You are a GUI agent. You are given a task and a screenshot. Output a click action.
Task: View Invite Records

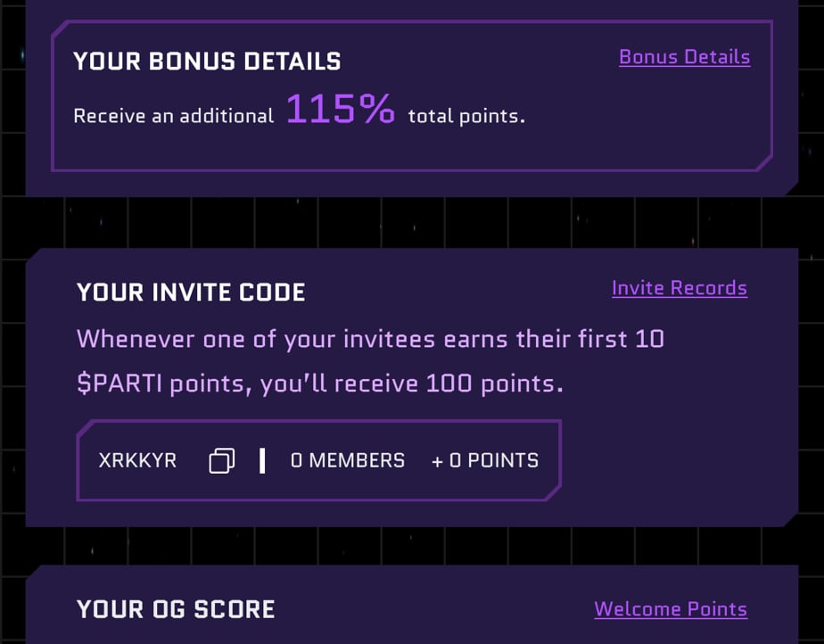click(x=679, y=288)
